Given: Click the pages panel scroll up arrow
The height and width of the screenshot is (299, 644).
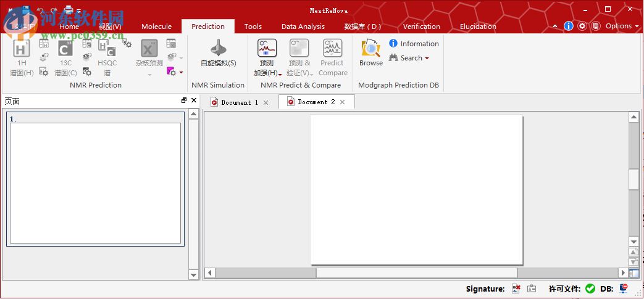Looking at the screenshot, I should tap(193, 113).
